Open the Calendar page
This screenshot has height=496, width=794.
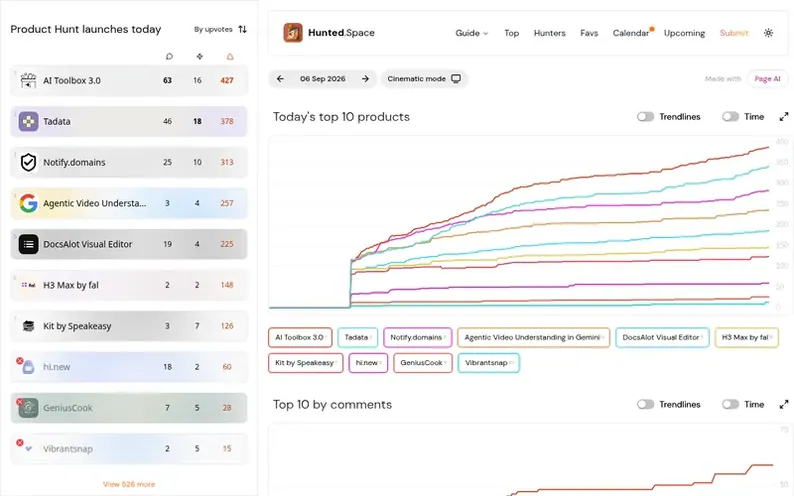pyautogui.click(x=631, y=33)
